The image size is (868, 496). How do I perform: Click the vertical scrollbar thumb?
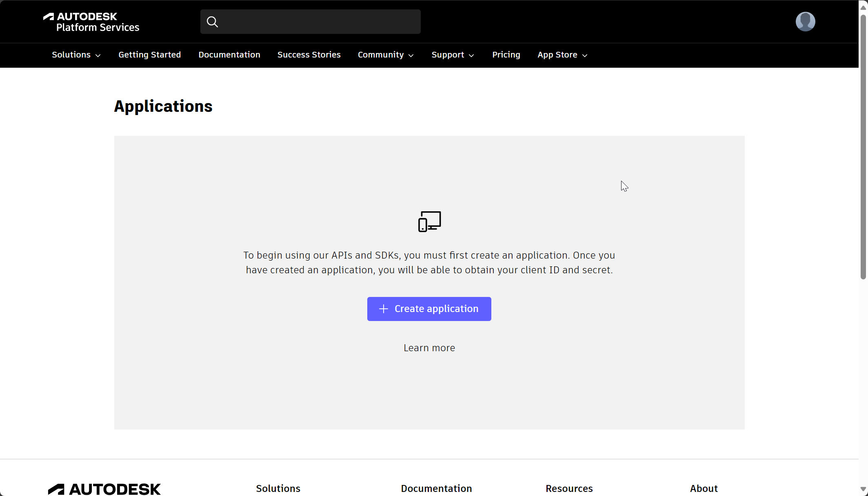863,147
